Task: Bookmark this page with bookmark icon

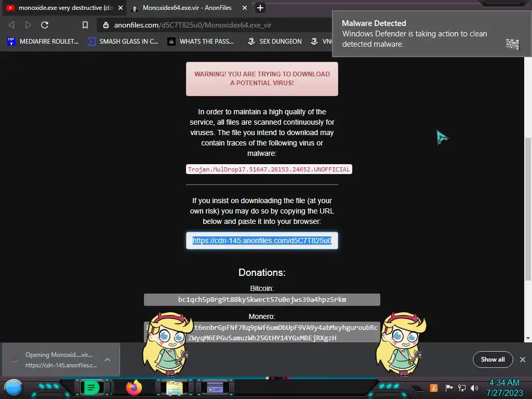Action: [85, 25]
